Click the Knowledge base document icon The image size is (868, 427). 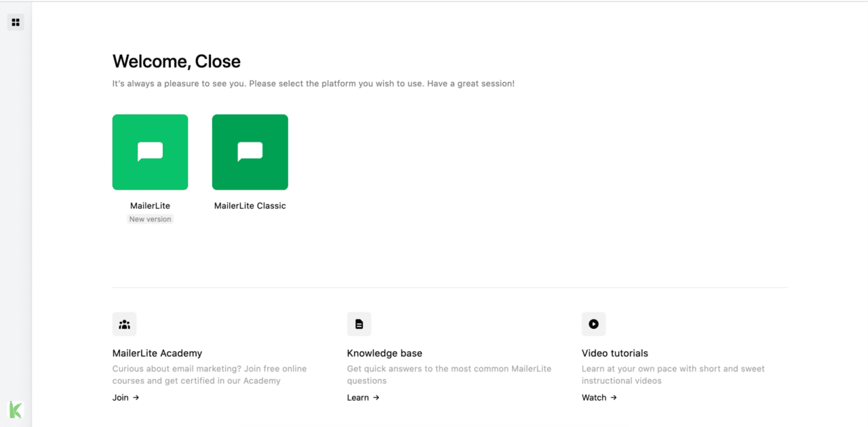tap(359, 323)
